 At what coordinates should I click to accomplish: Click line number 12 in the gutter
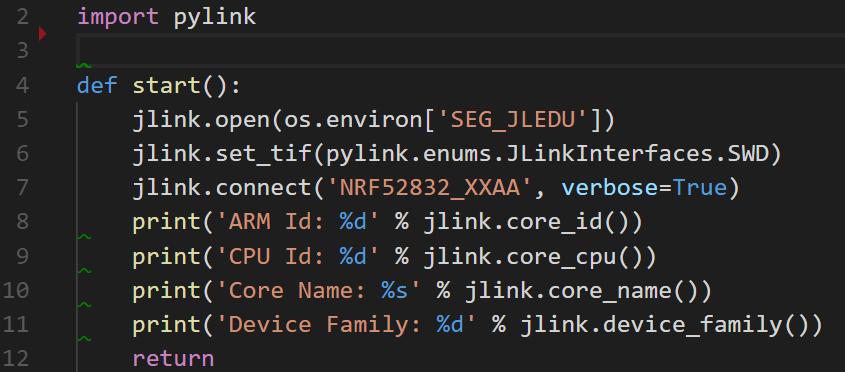pyautogui.click(x=16, y=359)
